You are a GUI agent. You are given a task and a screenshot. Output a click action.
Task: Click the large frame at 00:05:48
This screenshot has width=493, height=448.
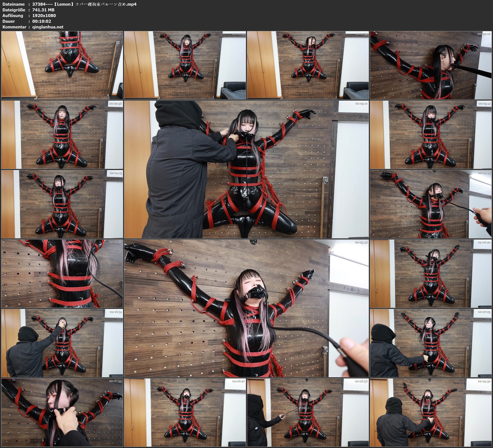pyautogui.click(x=246, y=308)
